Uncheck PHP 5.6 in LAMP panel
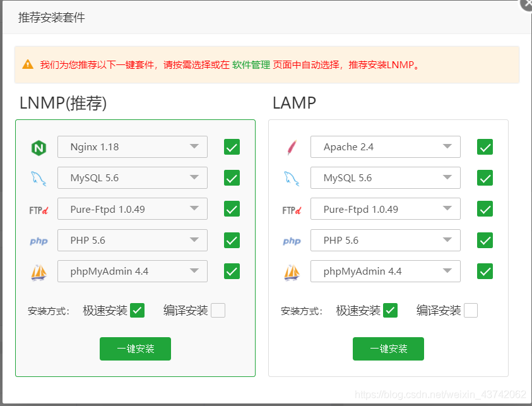This screenshot has height=406, width=532. pos(485,241)
